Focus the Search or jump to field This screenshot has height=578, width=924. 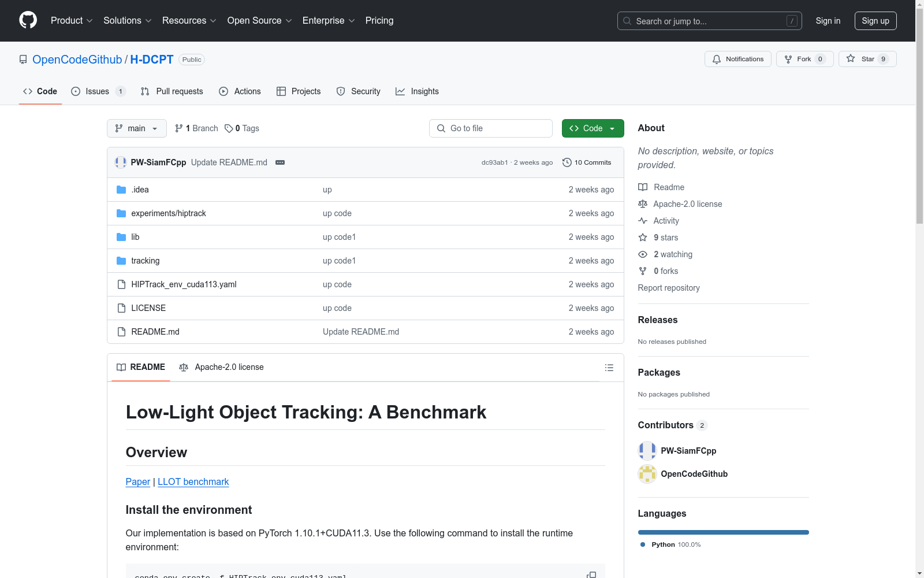tap(710, 21)
